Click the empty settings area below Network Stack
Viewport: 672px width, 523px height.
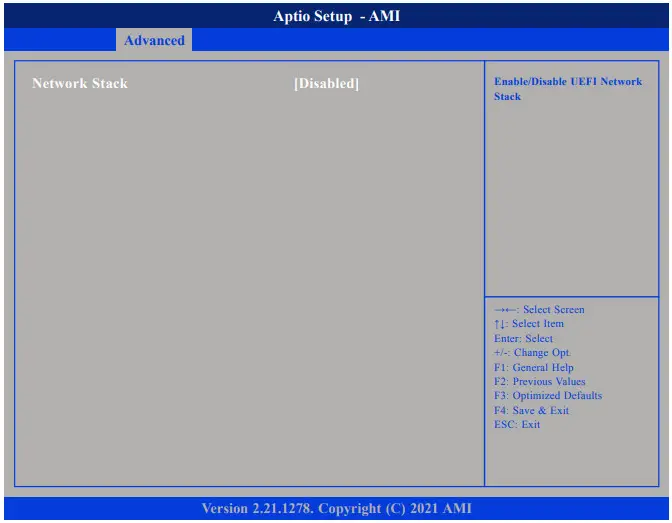(249, 287)
